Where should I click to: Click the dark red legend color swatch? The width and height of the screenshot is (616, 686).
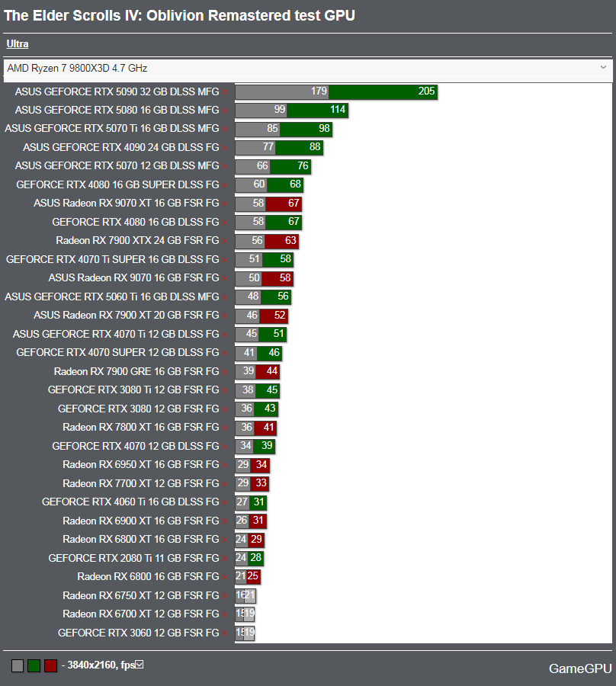pyautogui.click(x=51, y=666)
